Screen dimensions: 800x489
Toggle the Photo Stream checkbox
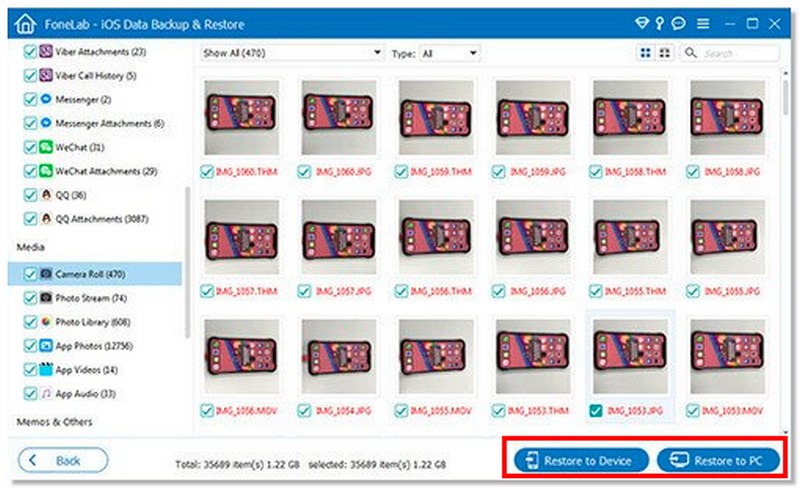pyautogui.click(x=29, y=298)
